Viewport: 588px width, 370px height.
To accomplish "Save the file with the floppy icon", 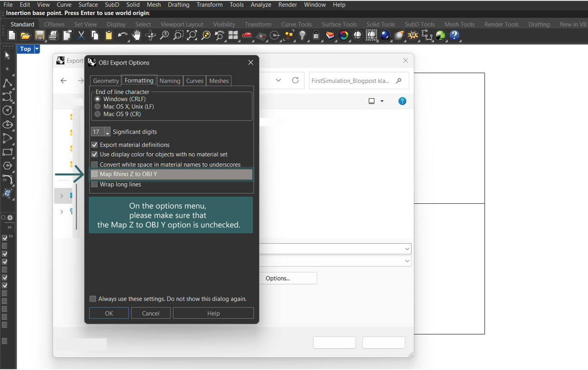I will pyautogui.click(x=40, y=35).
